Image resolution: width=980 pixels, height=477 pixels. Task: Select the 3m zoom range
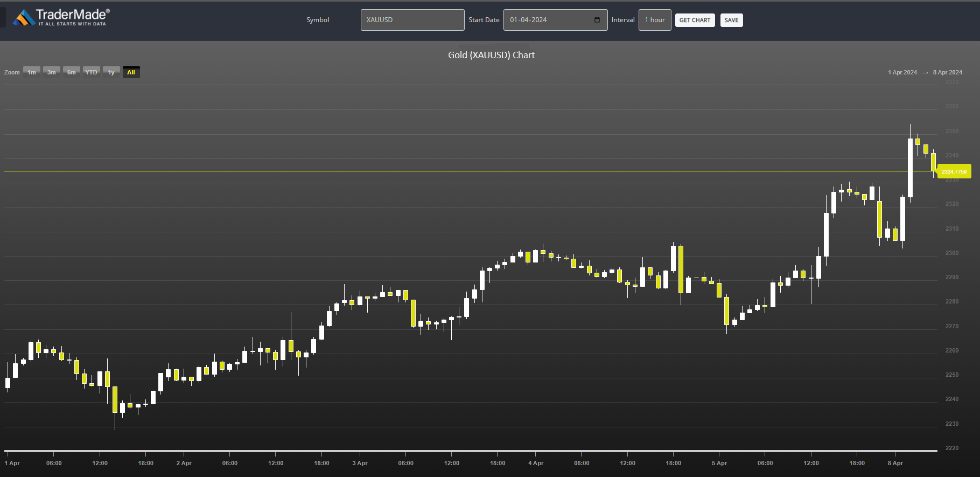point(52,72)
